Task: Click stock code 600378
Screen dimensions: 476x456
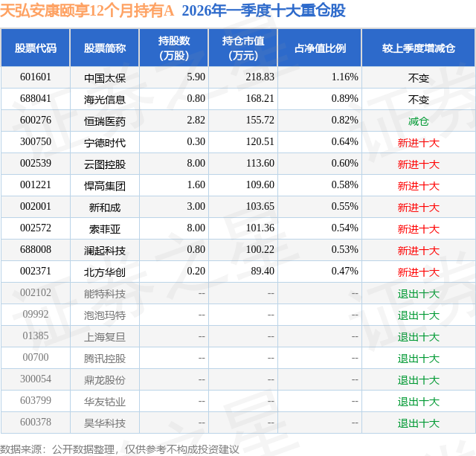Action: coord(36,422)
